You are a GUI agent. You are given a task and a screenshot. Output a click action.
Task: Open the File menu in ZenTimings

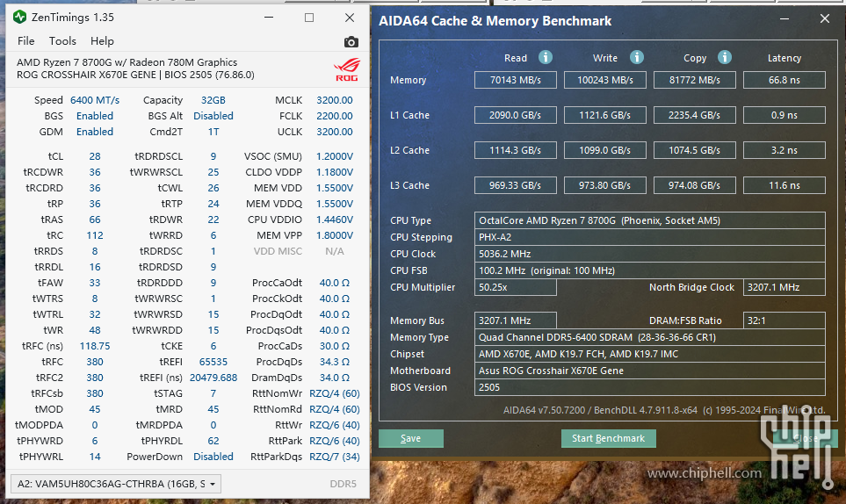point(25,41)
